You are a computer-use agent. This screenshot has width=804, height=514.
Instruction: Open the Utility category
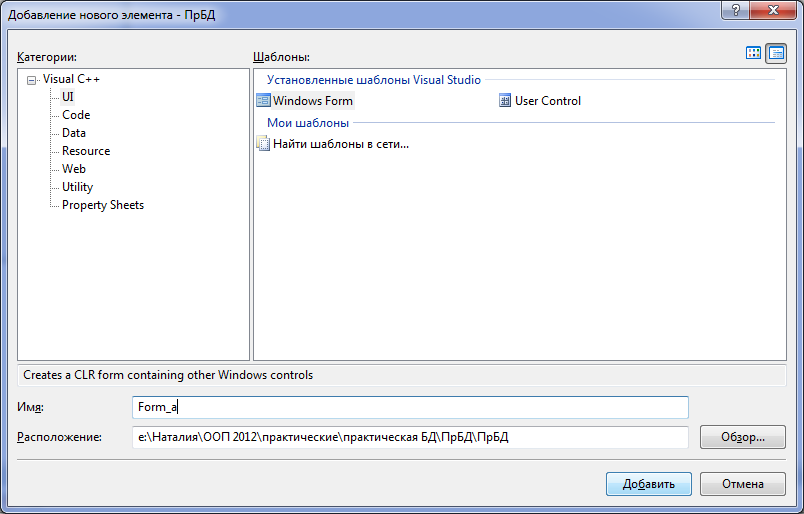click(77, 187)
